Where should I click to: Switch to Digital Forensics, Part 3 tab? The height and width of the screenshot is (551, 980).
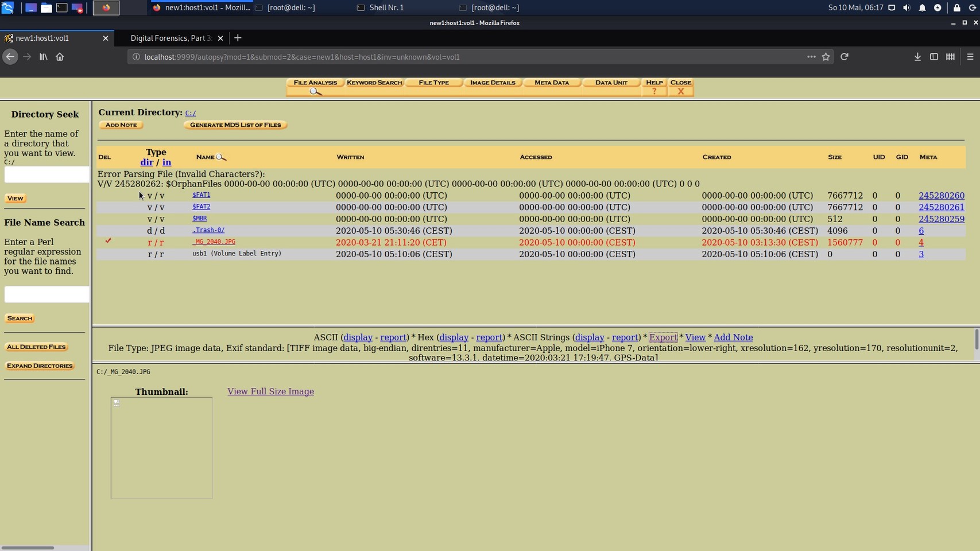coord(171,38)
